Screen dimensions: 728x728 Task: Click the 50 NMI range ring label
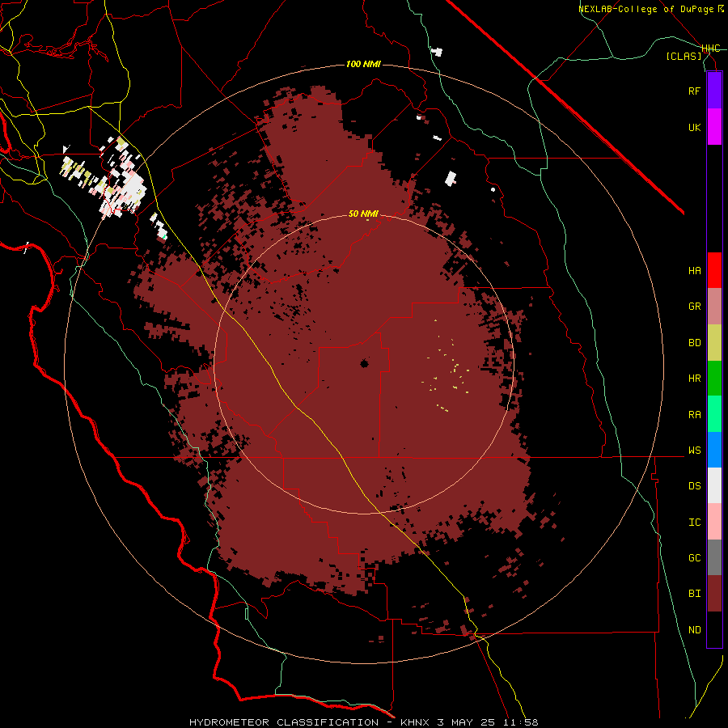(x=363, y=214)
